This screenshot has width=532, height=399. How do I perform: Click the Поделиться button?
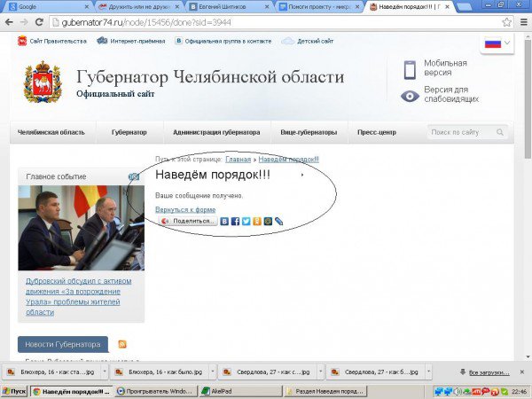click(188, 221)
